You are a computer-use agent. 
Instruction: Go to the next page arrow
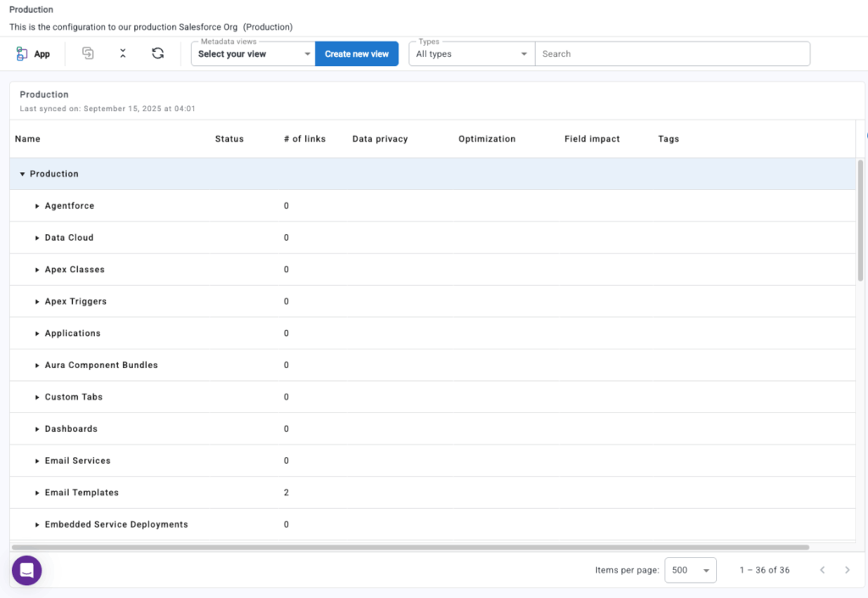pos(847,570)
